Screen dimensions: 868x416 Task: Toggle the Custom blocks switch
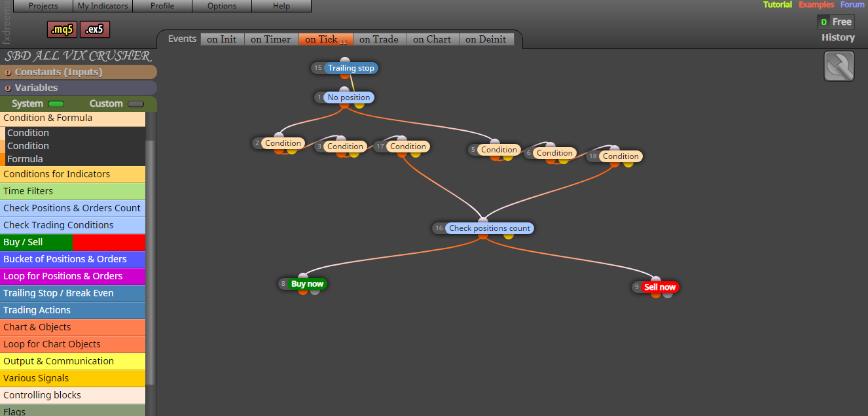point(136,104)
